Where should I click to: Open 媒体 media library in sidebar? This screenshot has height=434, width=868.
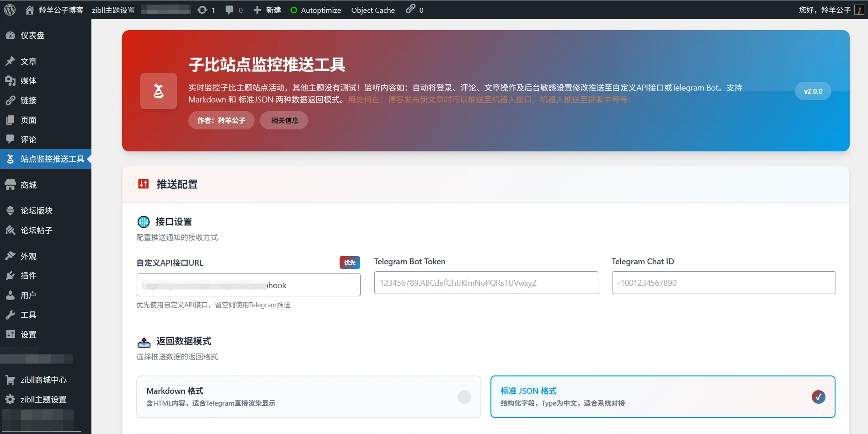pos(28,80)
